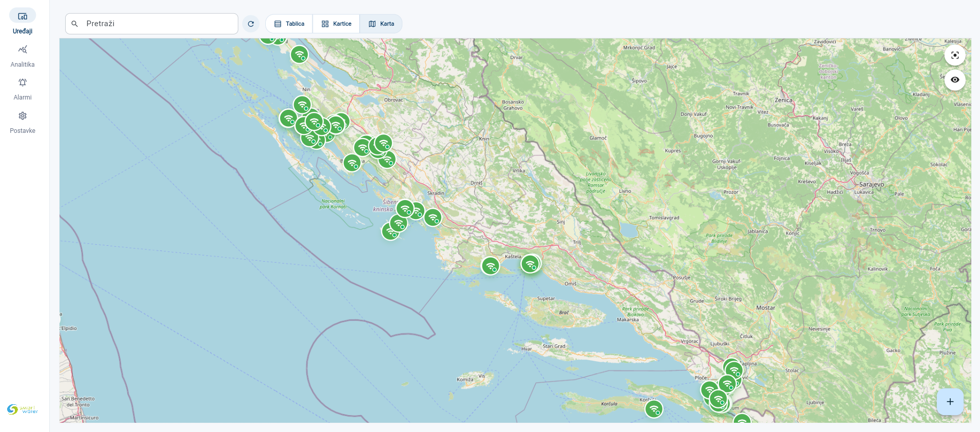This screenshot has height=432, width=980.
Task: Open Postavke settings
Action: pyautogui.click(x=23, y=122)
